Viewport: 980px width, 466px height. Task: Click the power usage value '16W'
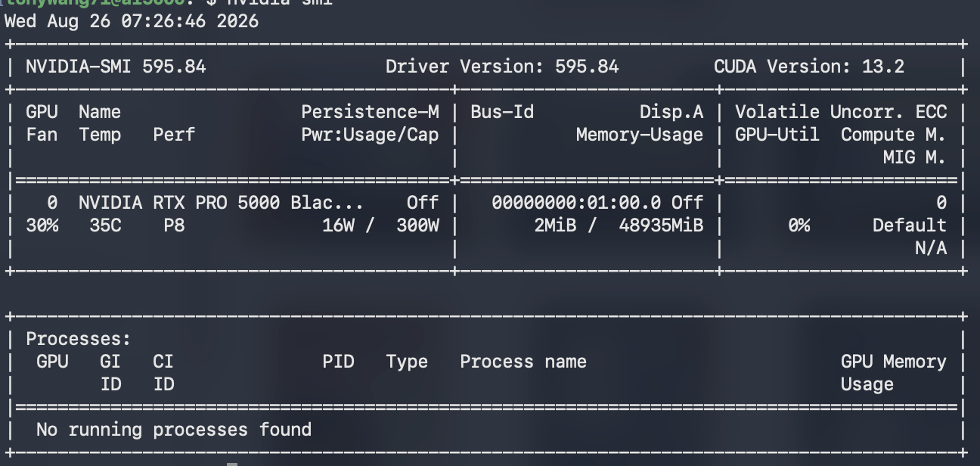(x=338, y=225)
